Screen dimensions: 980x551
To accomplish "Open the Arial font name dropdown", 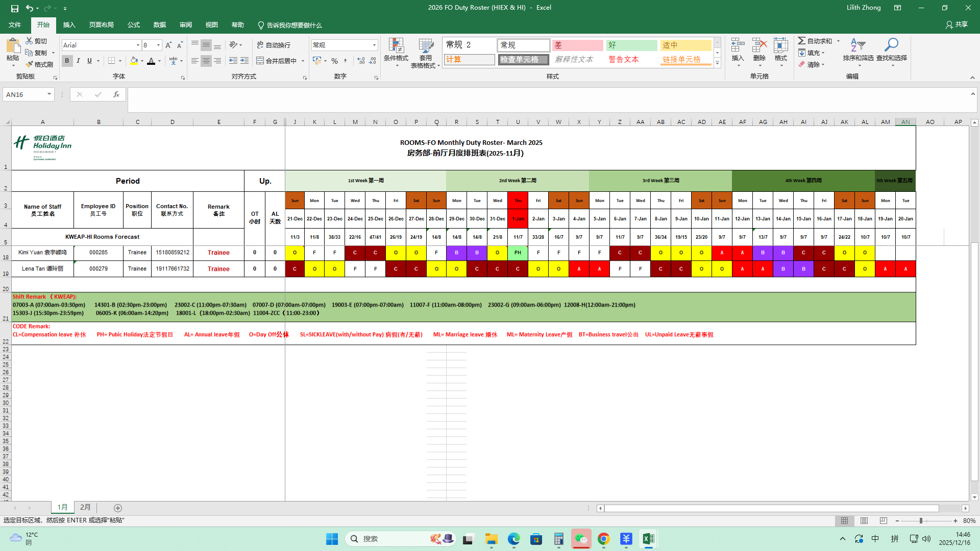I will click(138, 45).
